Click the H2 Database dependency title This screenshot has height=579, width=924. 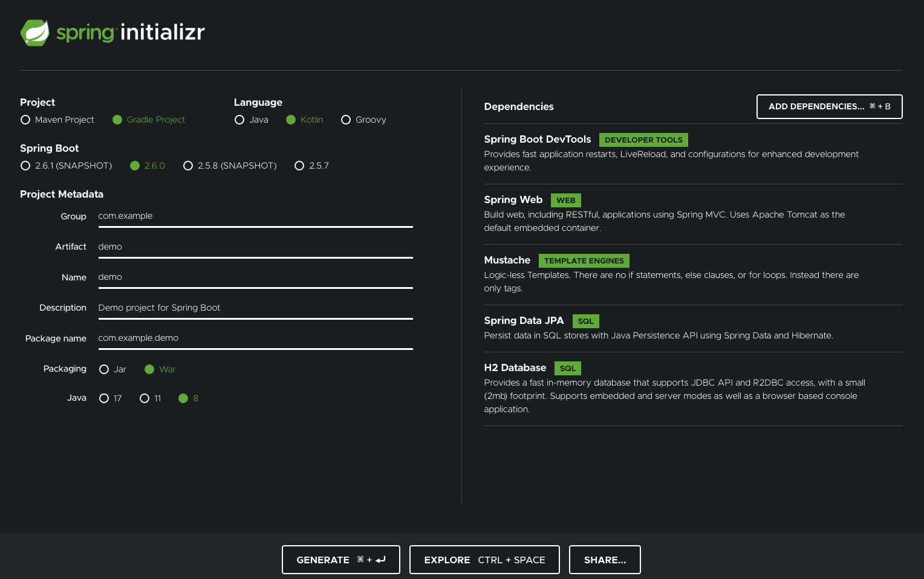(x=515, y=367)
